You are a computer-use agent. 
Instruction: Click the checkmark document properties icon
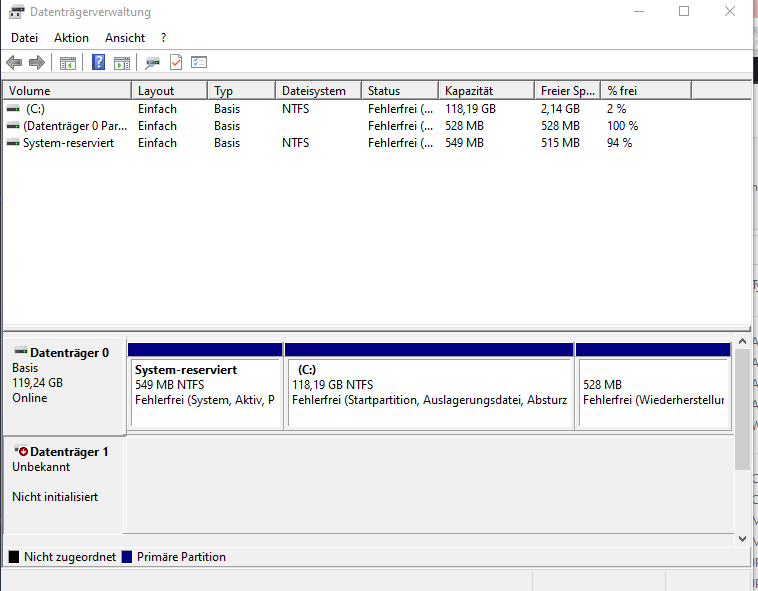tap(176, 62)
